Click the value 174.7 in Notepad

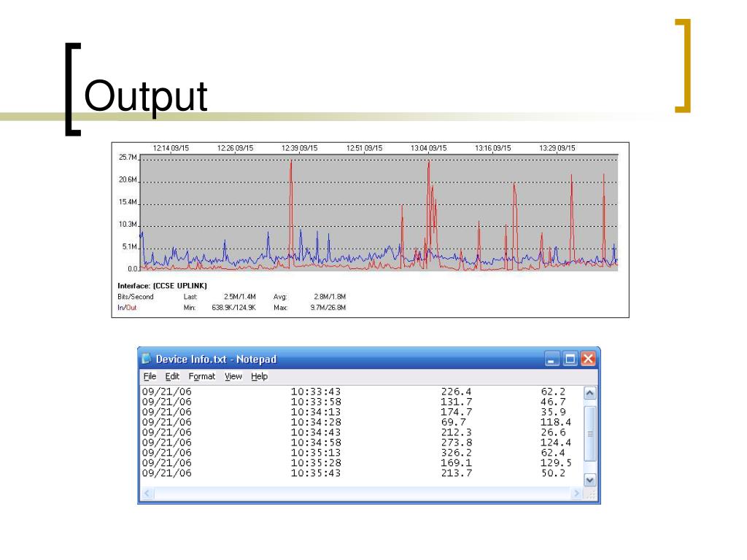(x=456, y=412)
